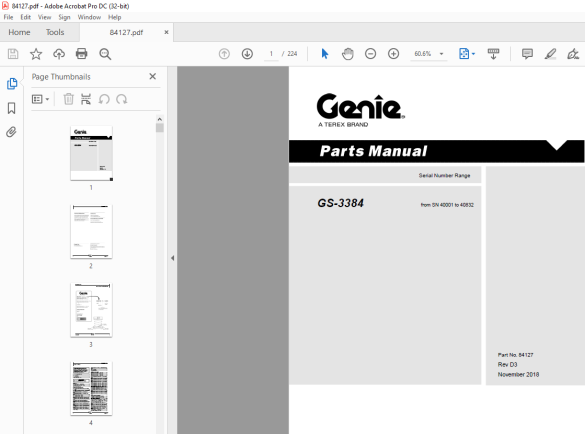
Task: Click the Print file icon
Action: pyautogui.click(x=81, y=54)
